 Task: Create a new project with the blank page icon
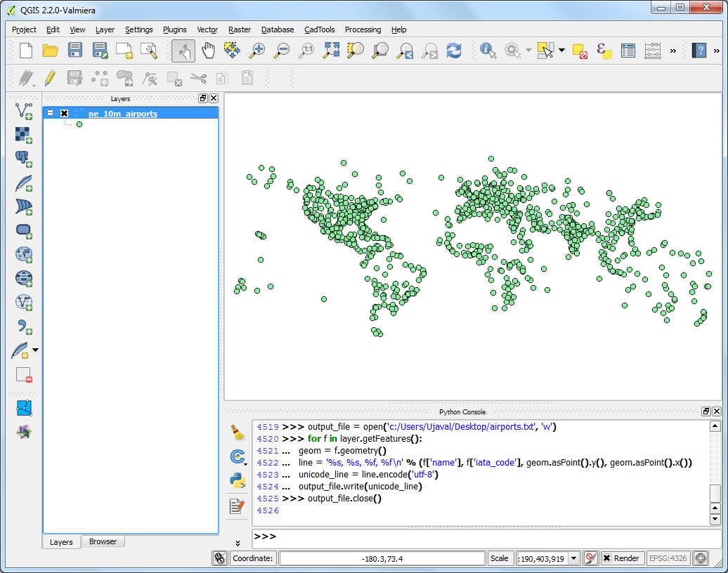[26, 50]
